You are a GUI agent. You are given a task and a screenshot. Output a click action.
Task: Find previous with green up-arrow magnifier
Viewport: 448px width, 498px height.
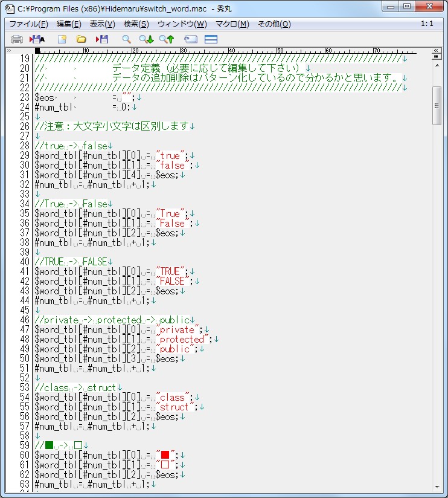click(x=167, y=39)
